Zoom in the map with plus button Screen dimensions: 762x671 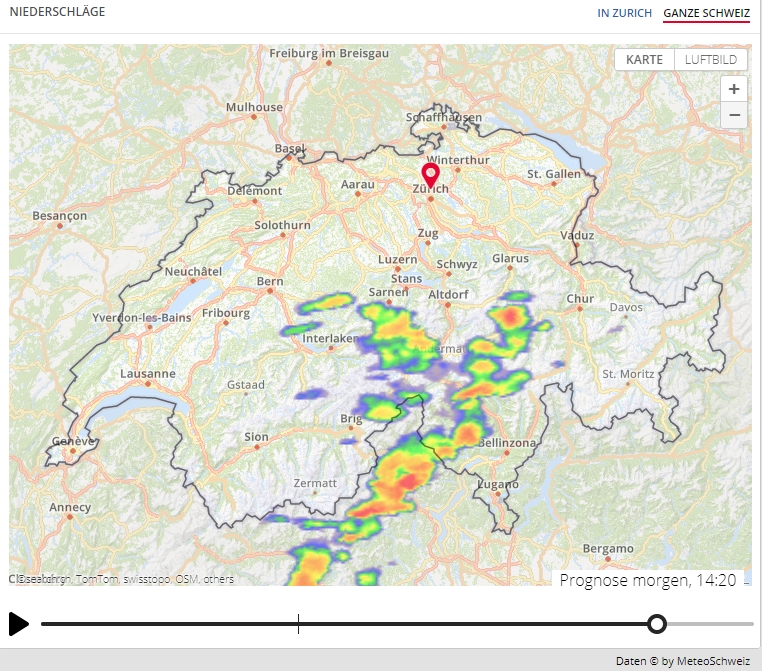pyautogui.click(x=734, y=89)
